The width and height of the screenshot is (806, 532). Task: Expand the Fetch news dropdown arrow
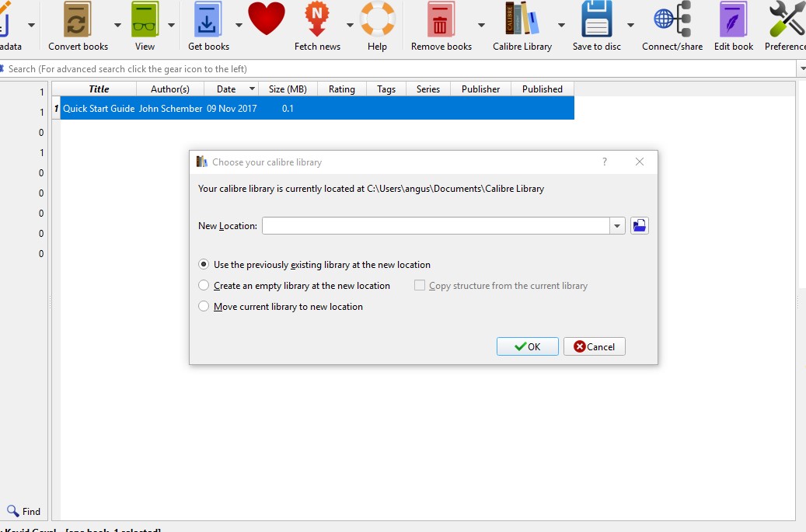pos(350,25)
